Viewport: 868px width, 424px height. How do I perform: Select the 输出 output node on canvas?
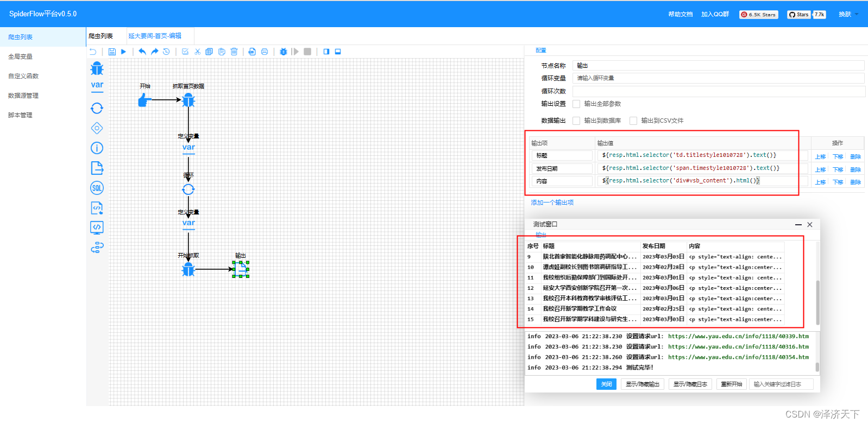point(241,269)
